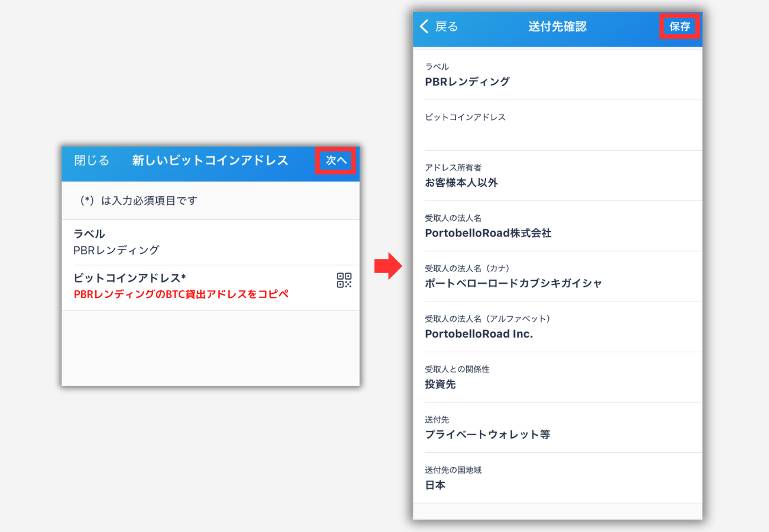Click the 受取人の法人名（アルファベット） label
Viewport: 769px width, 532px height.
488,319
